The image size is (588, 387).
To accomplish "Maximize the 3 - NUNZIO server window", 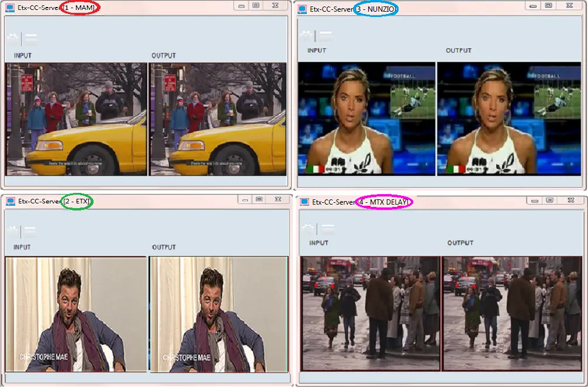I will tap(548, 5).
